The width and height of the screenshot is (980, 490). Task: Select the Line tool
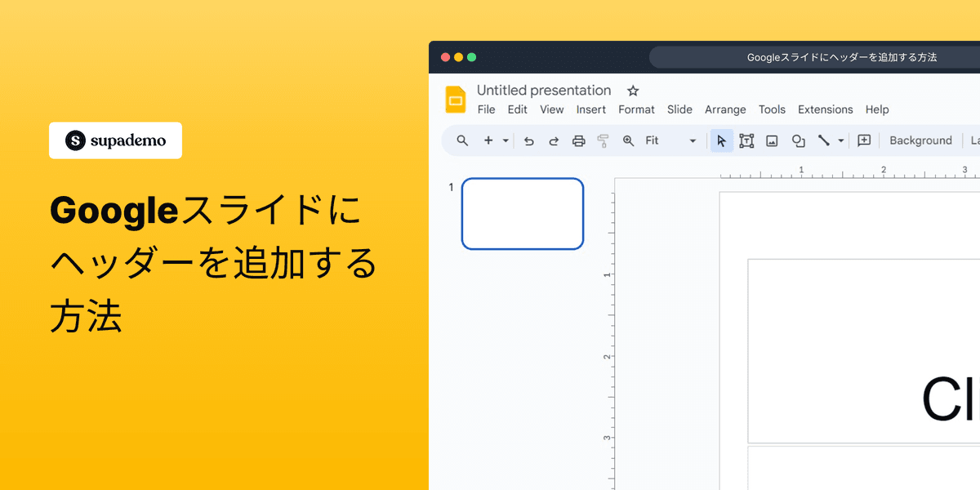(x=825, y=140)
